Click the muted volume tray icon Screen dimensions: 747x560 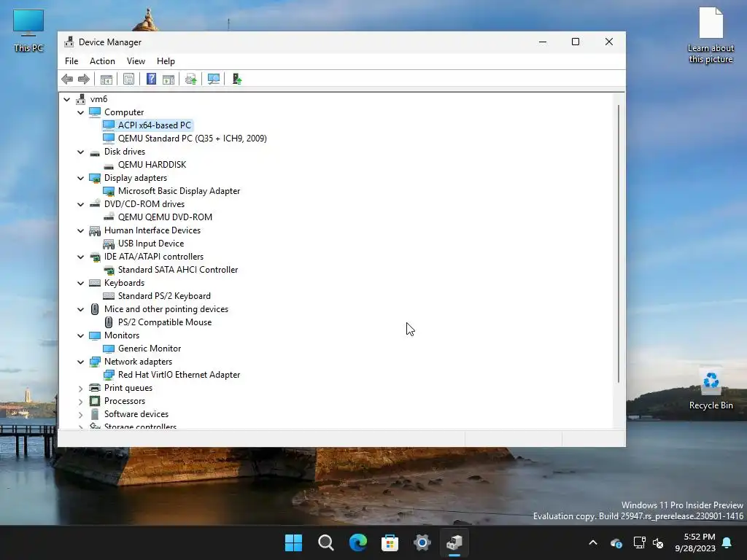pos(658,542)
